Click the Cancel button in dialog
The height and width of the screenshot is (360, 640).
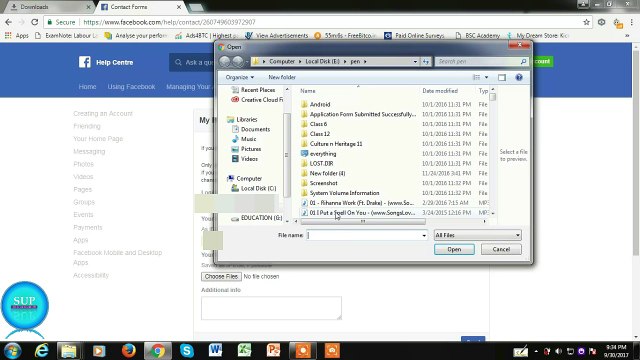(501, 249)
